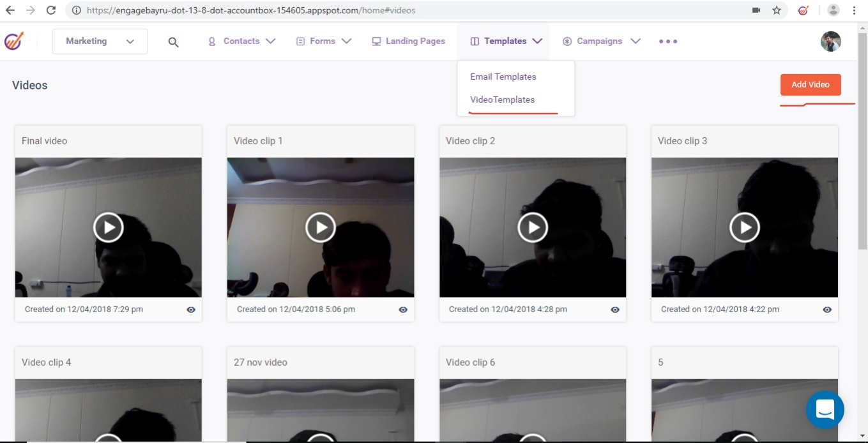Click the three-dot more navigation icon
Screen dimensions: 868x443
click(x=668, y=41)
